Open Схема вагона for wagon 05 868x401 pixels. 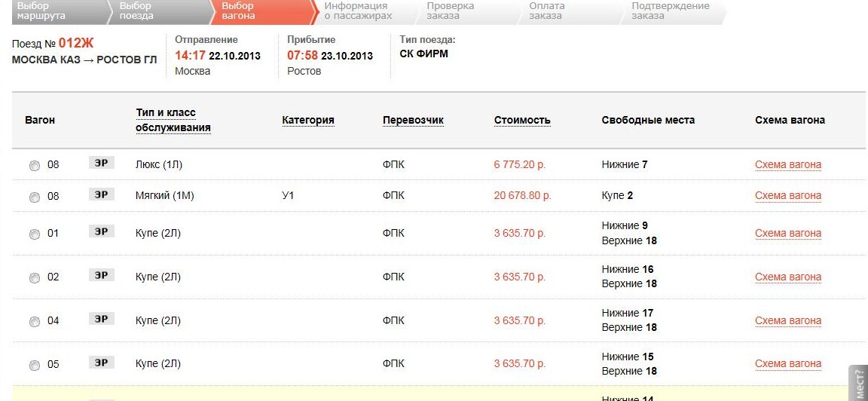(x=787, y=364)
